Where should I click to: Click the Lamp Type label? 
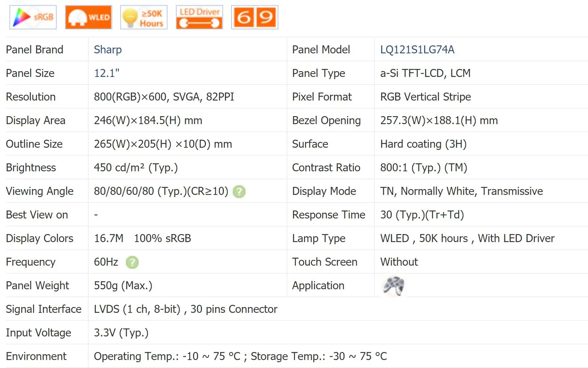(x=319, y=238)
